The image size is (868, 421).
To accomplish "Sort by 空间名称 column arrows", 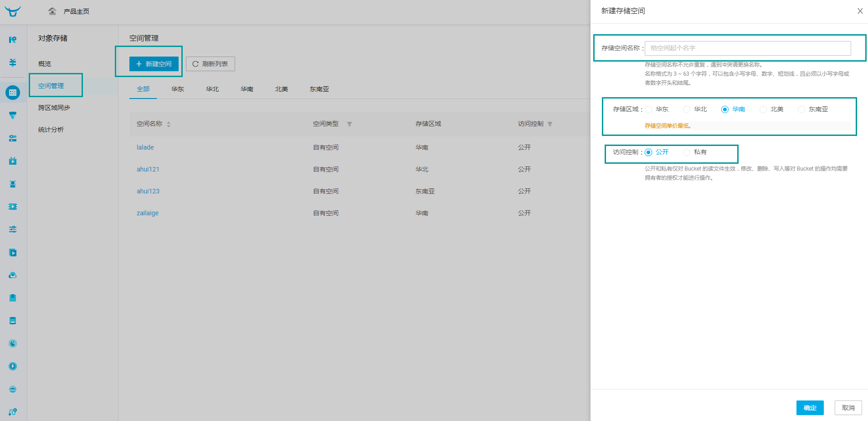I will 169,124.
